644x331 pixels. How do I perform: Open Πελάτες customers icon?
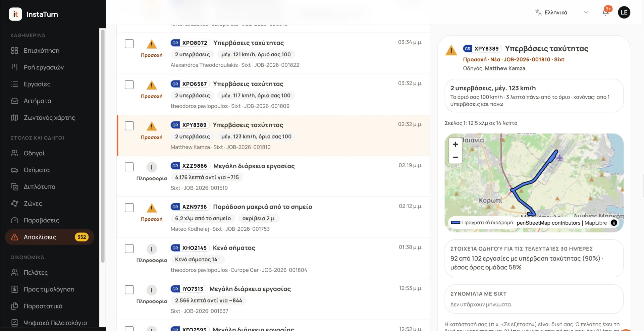[14, 273]
